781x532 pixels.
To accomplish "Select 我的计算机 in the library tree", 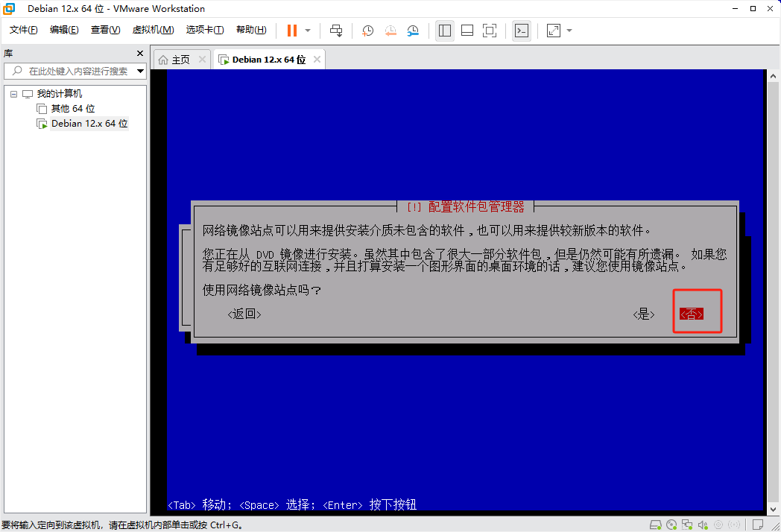I will 60,94.
